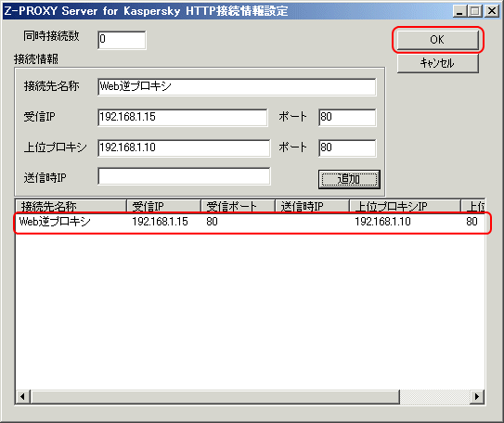Sort by 受信ポート column header
The image size is (504, 423).
(x=238, y=206)
